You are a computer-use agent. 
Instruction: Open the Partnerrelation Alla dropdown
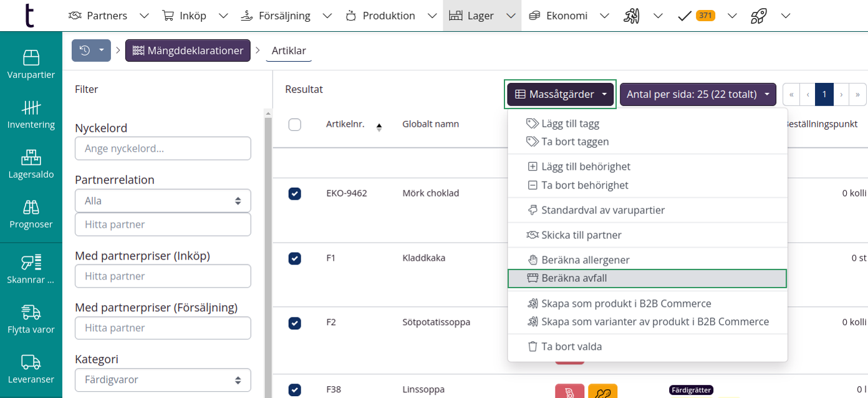[x=163, y=201]
